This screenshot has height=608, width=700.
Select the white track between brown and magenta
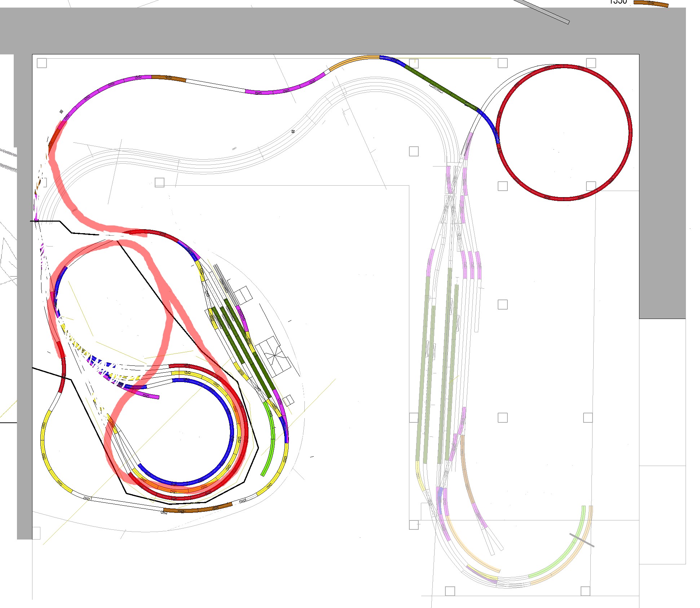[215, 85]
